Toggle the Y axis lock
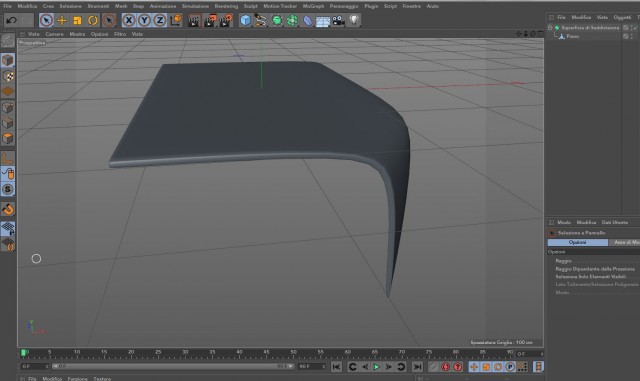640x381 pixels. point(144,20)
